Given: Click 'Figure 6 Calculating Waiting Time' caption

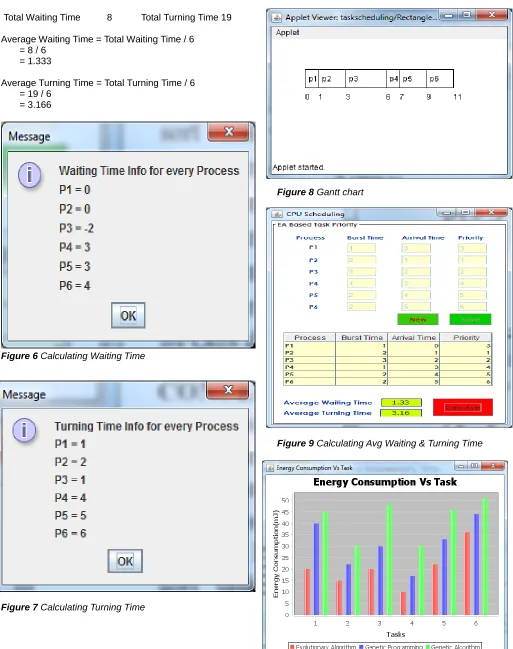Looking at the screenshot, I should 73,356.
